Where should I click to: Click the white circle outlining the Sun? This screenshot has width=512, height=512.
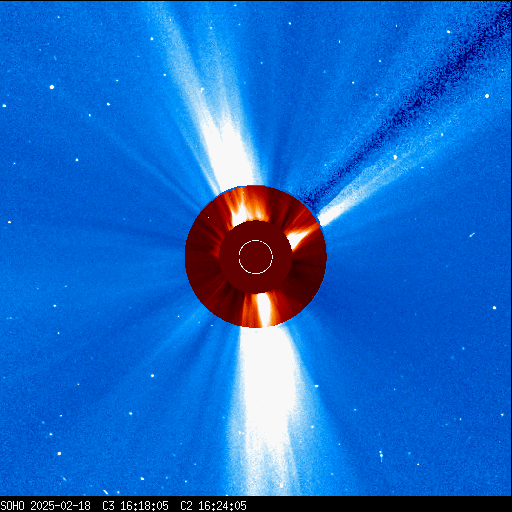pyautogui.click(x=256, y=257)
